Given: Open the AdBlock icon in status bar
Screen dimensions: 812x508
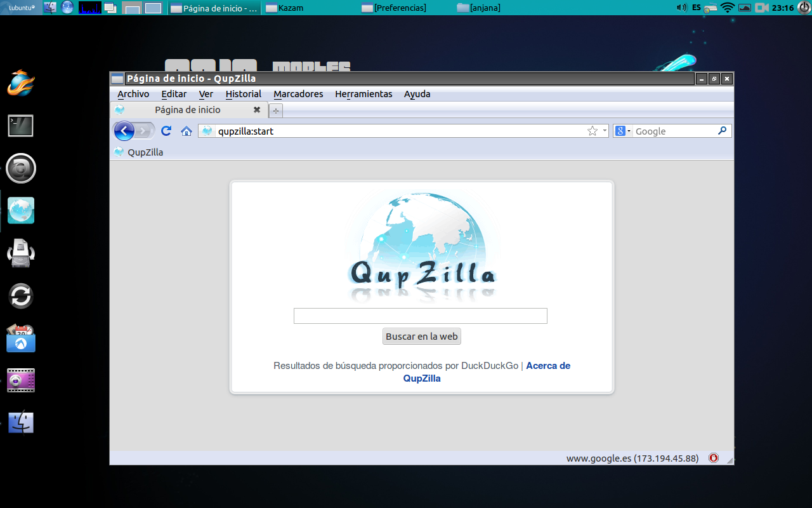Looking at the screenshot, I should pyautogui.click(x=714, y=458).
